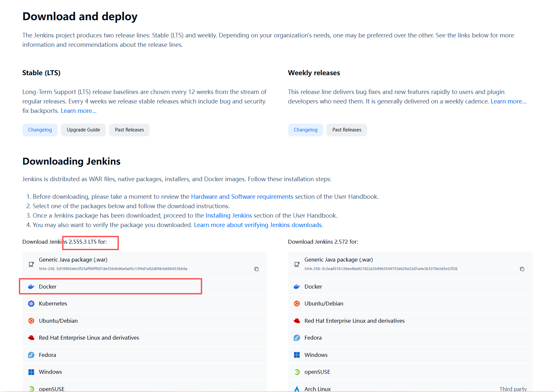This screenshot has height=392, width=554.
Task: Choose the Fedora icon in weekly list
Action: coord(297,338)
